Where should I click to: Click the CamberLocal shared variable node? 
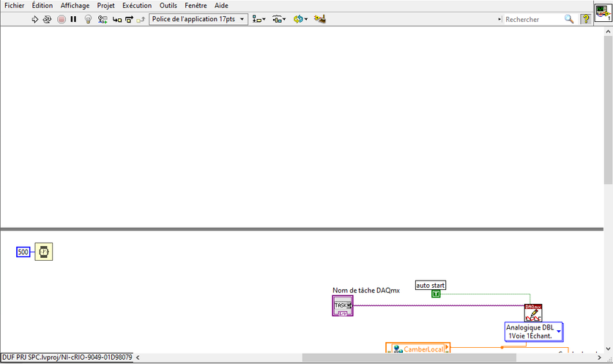[x=418, y=349]
